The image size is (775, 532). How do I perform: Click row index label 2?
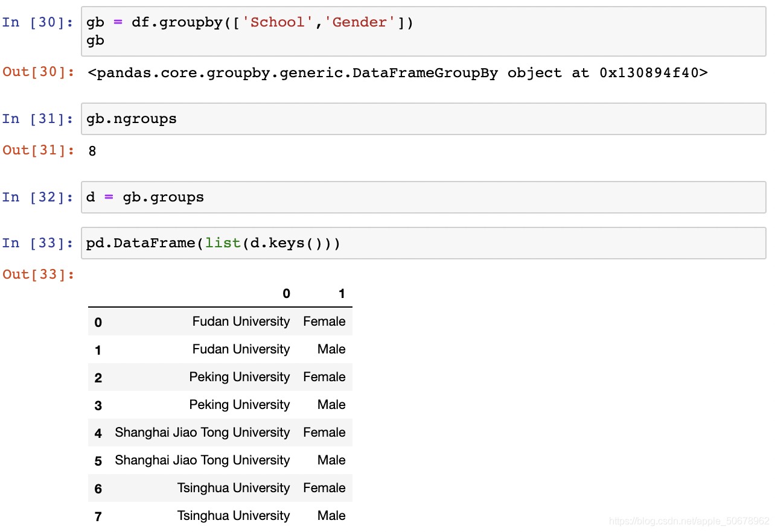[98, 378]
